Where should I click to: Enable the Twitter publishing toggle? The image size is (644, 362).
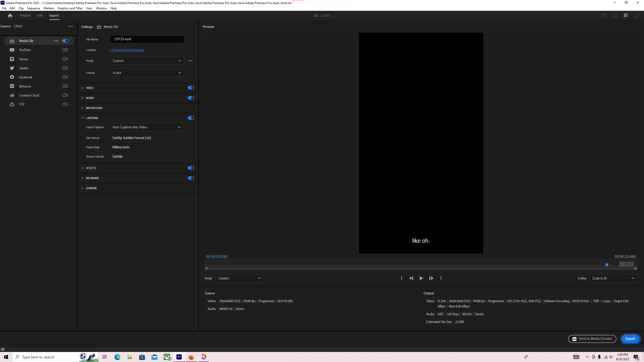(65, 68)
